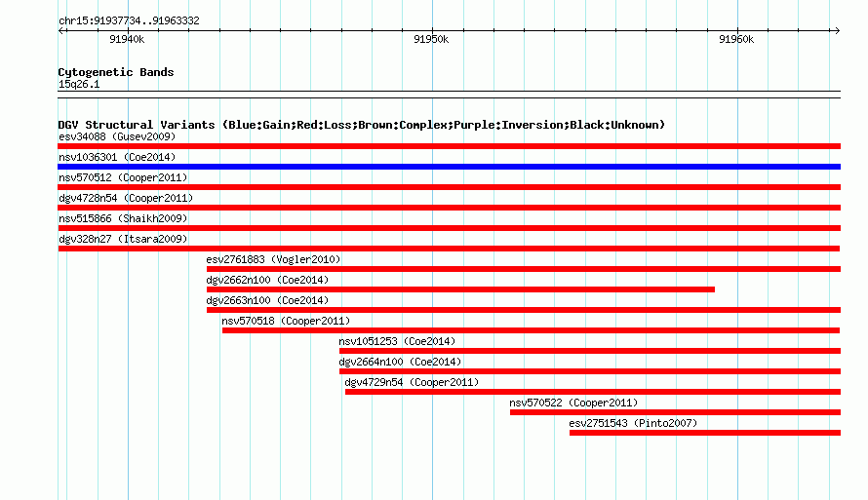The height and width of the screenshot is (500, 868).
Task: Select the shorter red dgv2662n100 bar
Action: pyautogui.click(x=460, y=289)
